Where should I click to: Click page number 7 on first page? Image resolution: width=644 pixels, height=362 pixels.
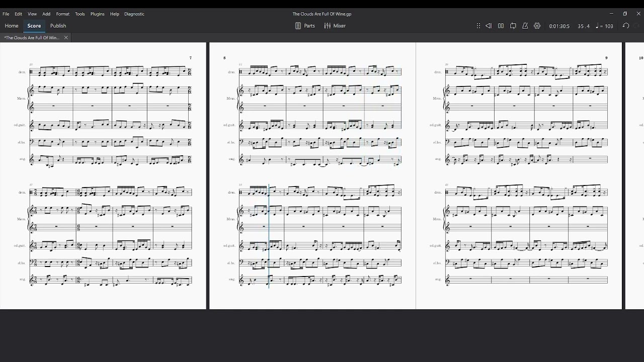pyautogui.click(x=191, y=58)
